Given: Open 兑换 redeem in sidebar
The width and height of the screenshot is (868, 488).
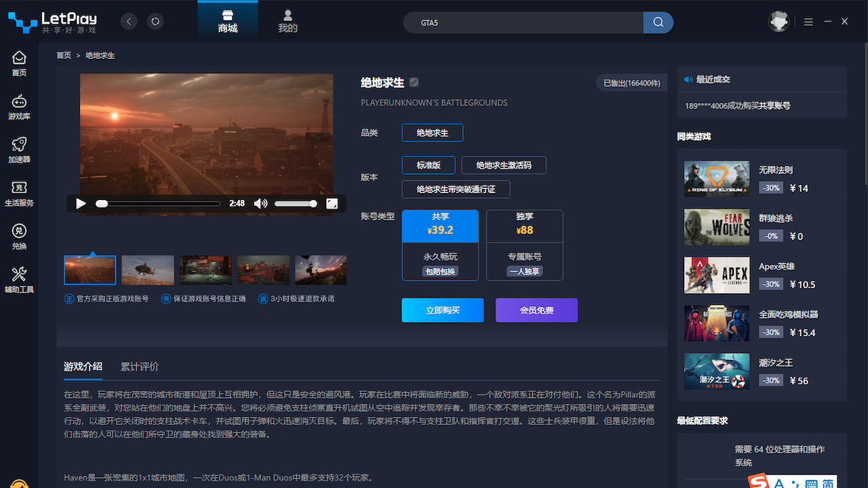Looking at the screenshot, I should click(19, 237).
